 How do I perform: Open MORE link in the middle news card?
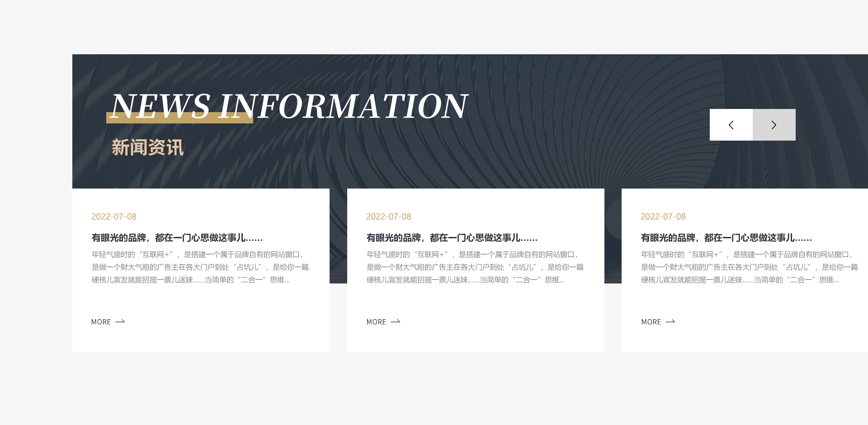pos(376,322)
